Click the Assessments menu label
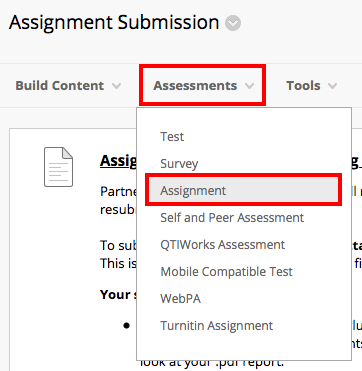Screen dimensions: 362x371 point(195,86)
